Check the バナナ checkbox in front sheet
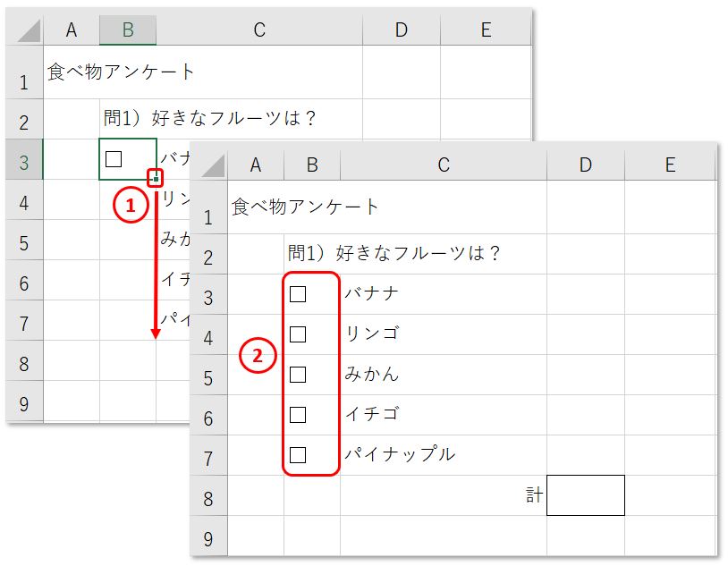This screenshot has width=728, height=566. click(298, 294)
